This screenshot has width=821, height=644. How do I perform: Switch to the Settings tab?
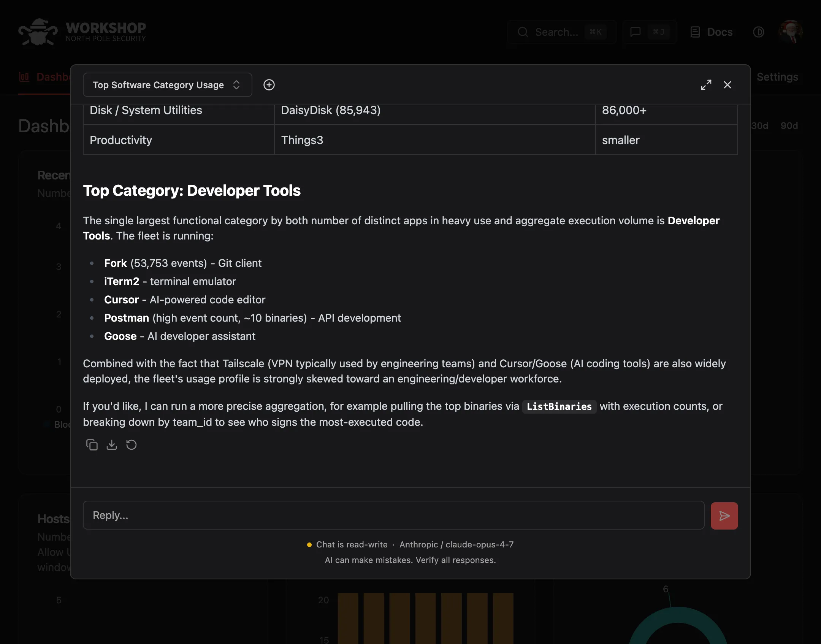tap(777, 77)
